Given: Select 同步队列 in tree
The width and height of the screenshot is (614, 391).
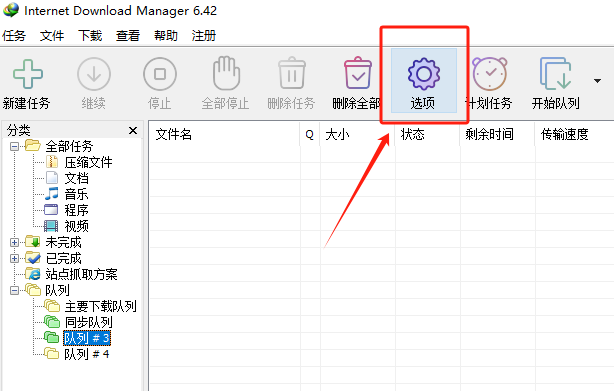Looking at the screenshot, I should (x=88, y=323).
